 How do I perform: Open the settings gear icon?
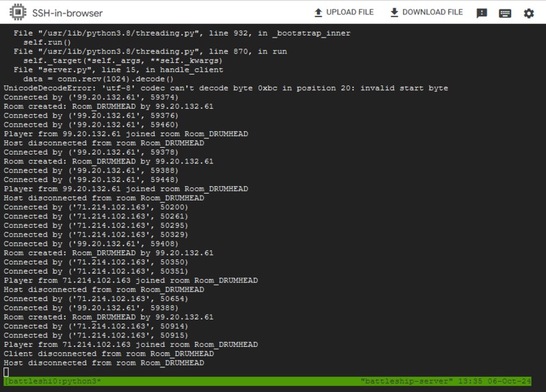(x=529, y=13)
